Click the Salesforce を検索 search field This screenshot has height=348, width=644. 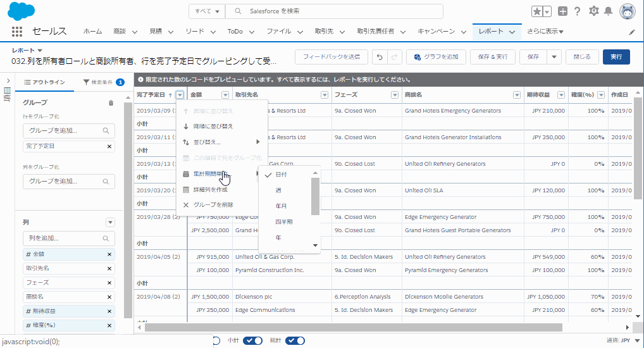(334, 11)
